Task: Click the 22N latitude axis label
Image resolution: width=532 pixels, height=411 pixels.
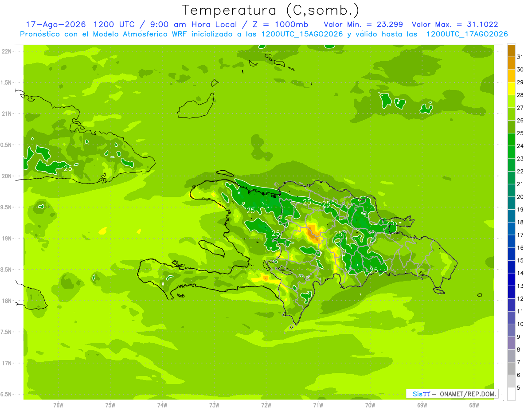Action: pos(6,51)
